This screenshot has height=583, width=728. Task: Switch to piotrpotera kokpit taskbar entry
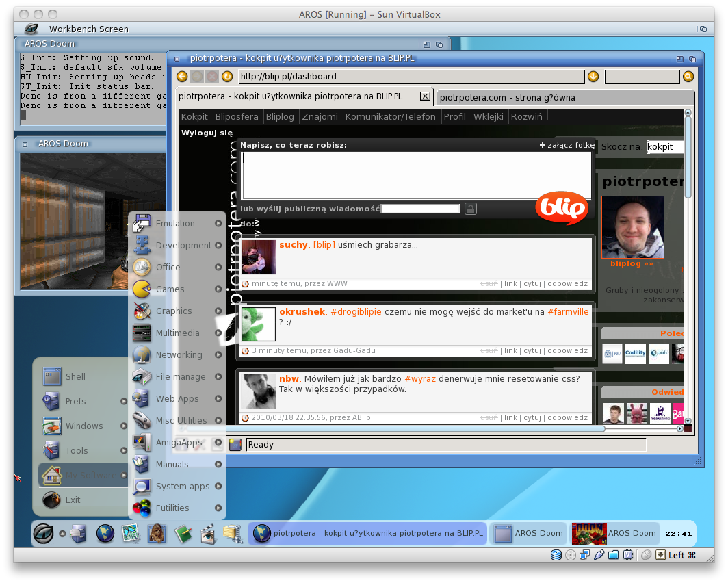pos(367,533)
